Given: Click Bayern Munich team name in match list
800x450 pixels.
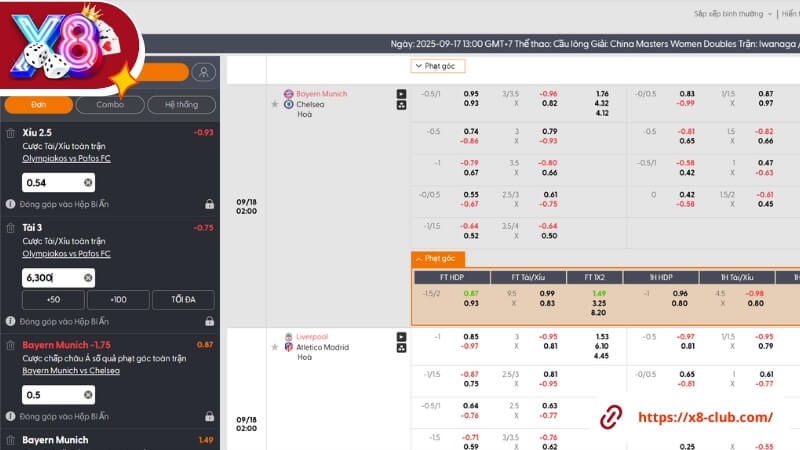Looking at the screenshot, I should click(321, 94).
